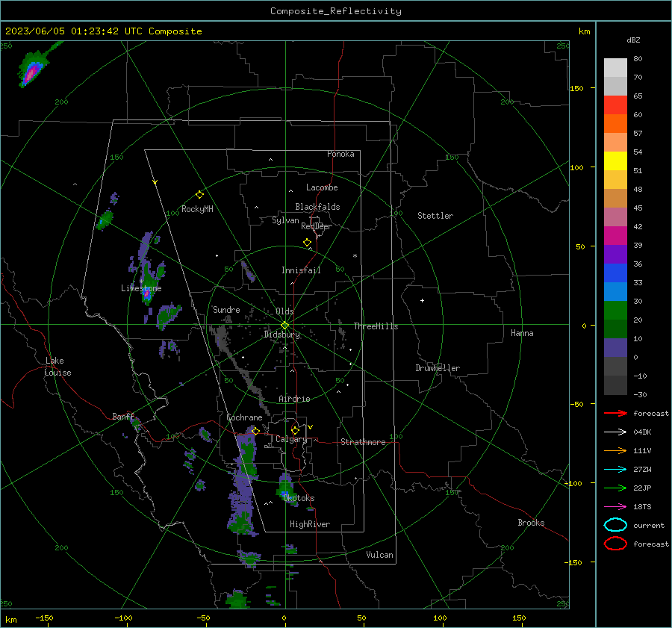Click the dBZ legend heading
Image resolution: width=672 pixels, height=628 pixels.
click(x=633, y=40)
